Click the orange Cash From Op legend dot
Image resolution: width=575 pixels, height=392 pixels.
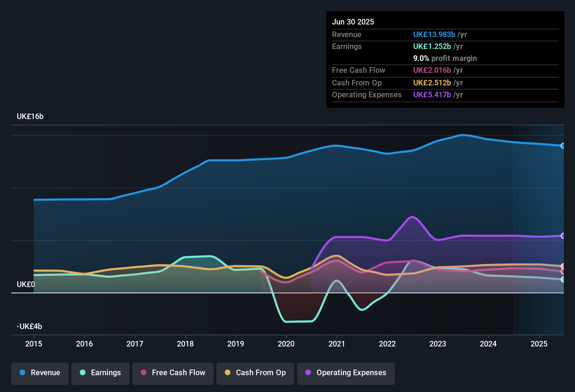[x=228, y=373]
